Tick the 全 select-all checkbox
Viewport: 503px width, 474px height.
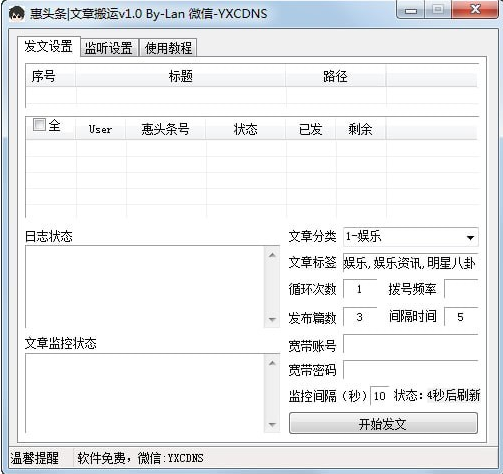click(x=39, y=125)
